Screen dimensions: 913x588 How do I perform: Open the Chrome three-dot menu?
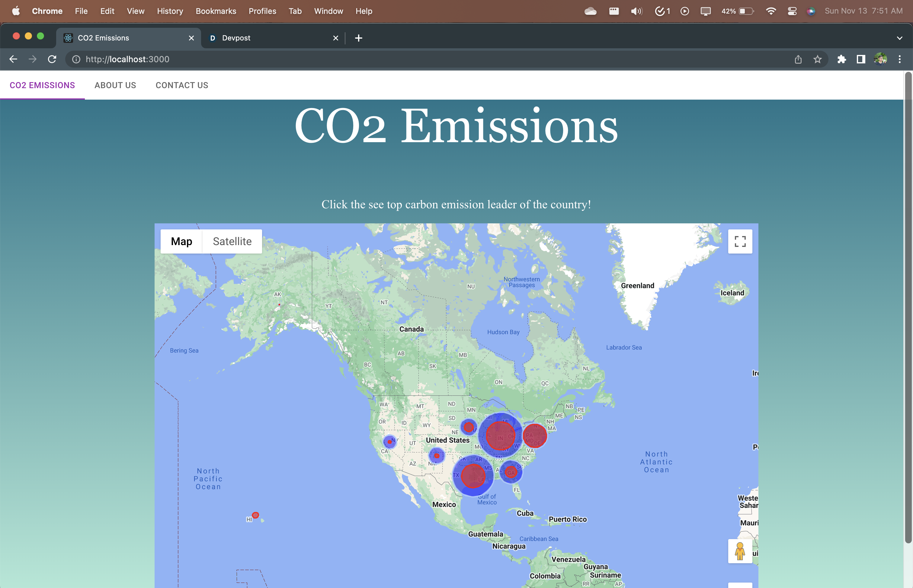900,59
